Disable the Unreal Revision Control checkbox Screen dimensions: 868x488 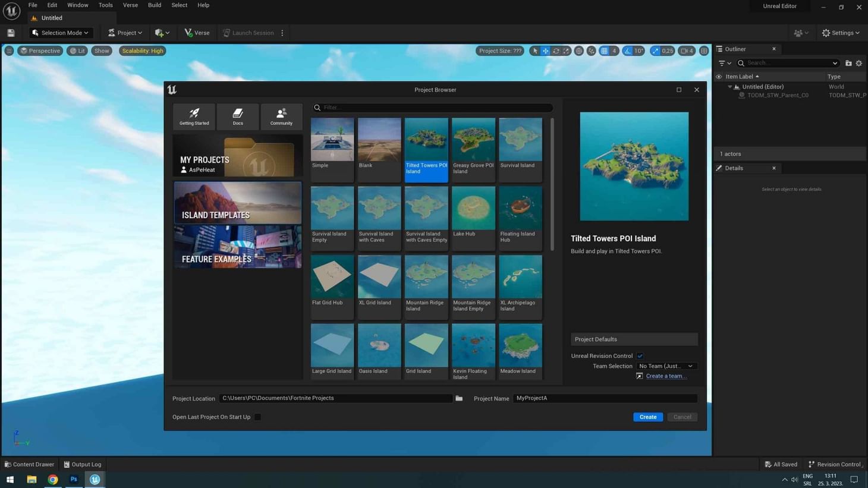(x=640, y=356)
